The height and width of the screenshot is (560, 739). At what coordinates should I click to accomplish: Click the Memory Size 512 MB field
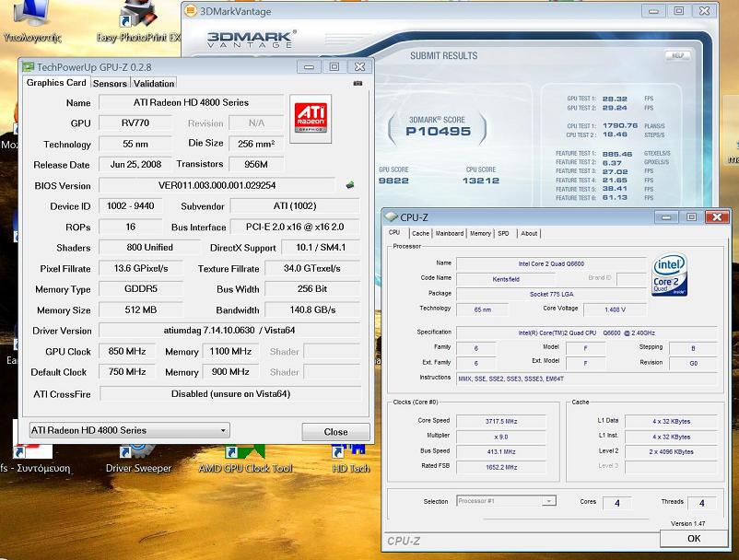click(x=140, y=309)
